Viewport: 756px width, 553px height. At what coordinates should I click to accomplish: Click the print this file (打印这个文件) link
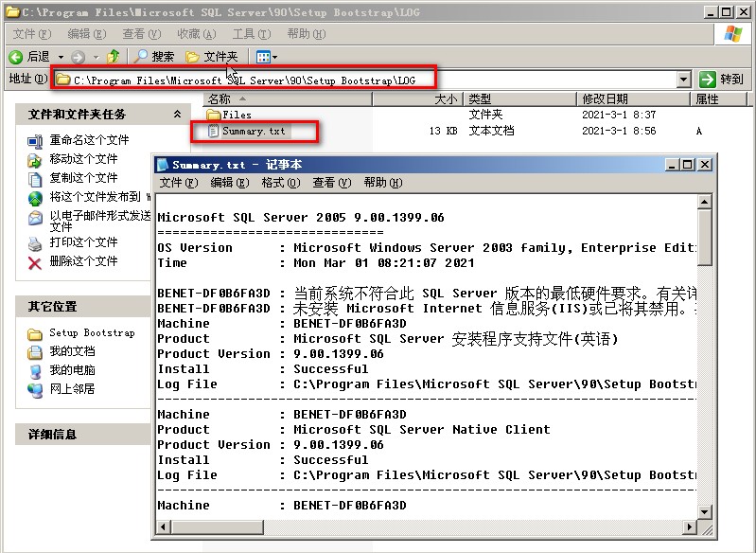click(83, 242)
